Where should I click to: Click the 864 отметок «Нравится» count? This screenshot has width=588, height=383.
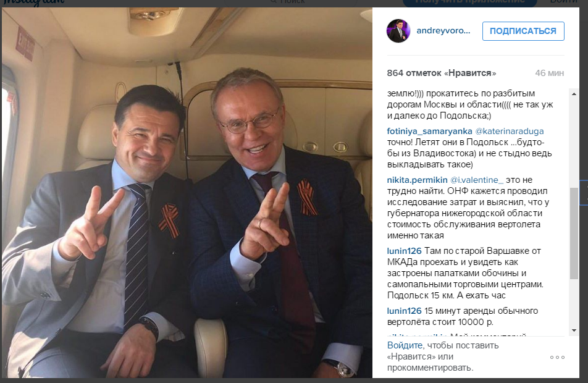click(442, 73)
